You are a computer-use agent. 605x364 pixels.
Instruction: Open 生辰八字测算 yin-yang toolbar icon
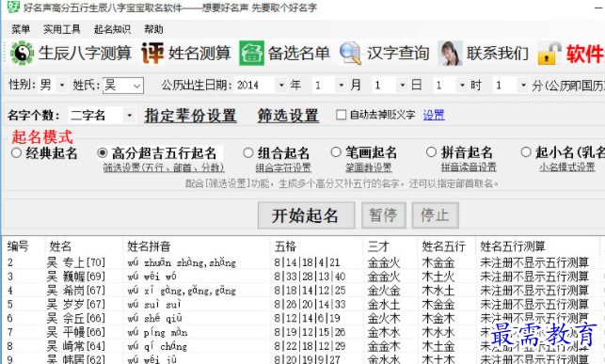click(22, 53)
